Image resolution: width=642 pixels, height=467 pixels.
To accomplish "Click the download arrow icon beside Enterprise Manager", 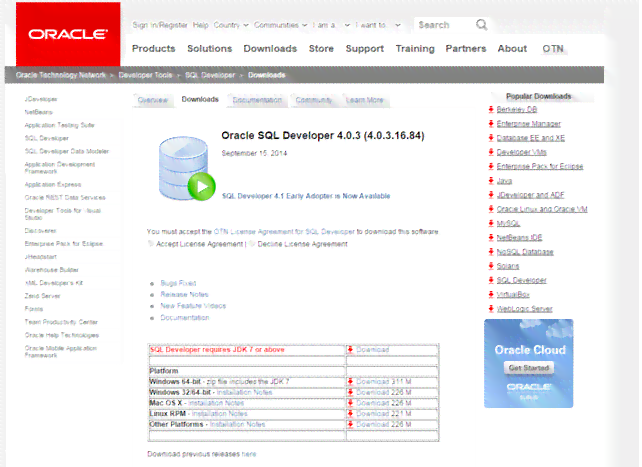I will coord(491,124).
